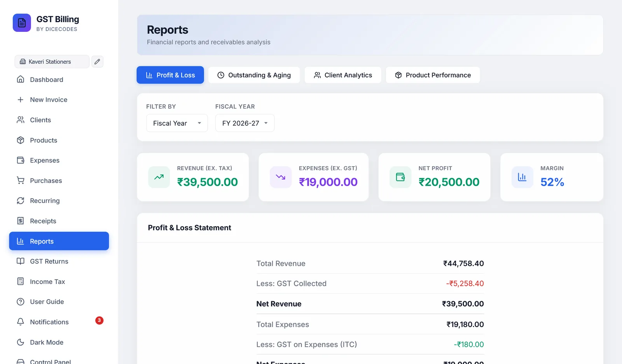Click the GST Billing logo icon

[x=22, y=23]
